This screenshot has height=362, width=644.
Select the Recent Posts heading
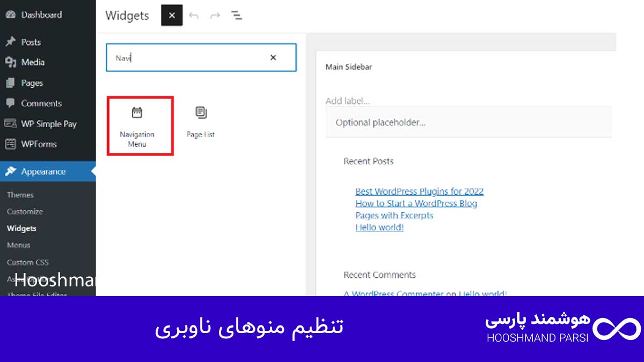pyautogui.click(x=369, y=161)
